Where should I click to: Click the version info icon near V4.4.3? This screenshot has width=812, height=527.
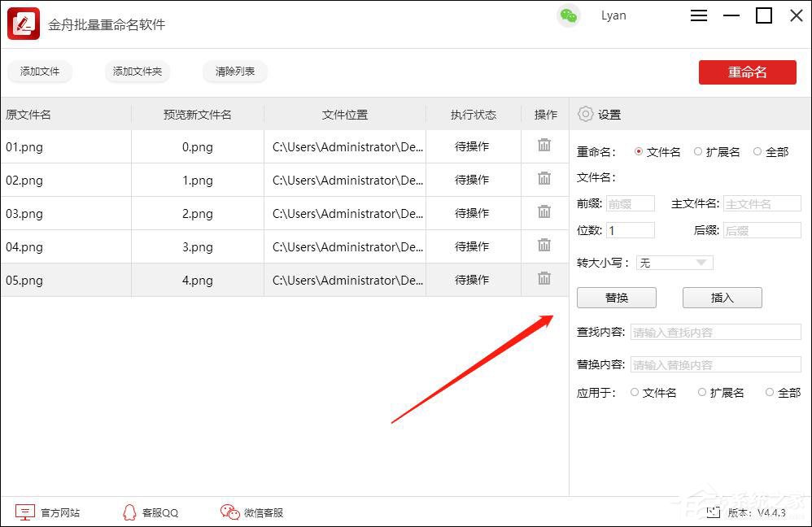click(x=712, y=512)
